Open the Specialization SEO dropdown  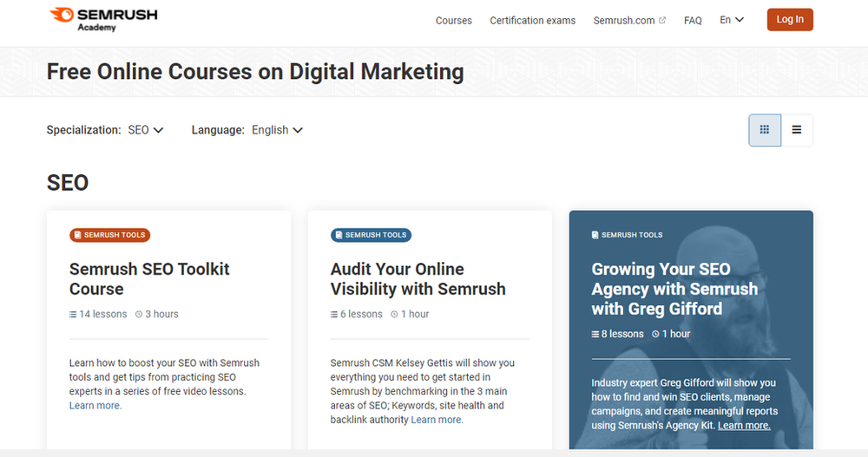(x=146, y=130)
